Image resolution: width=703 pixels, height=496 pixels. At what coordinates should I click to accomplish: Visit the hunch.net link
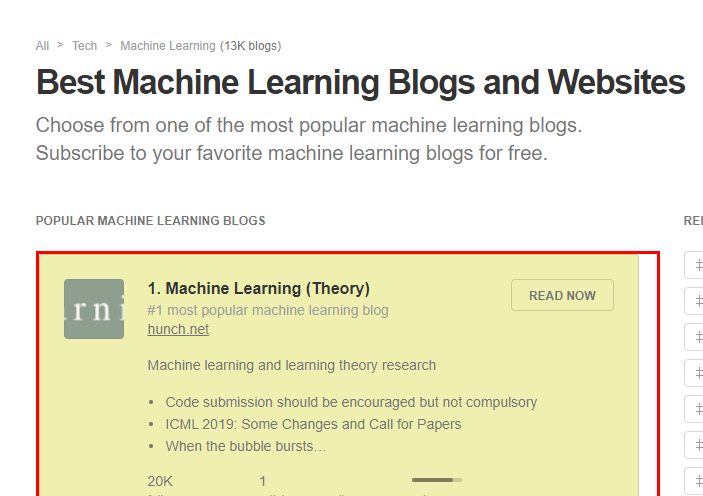point(178,329)
